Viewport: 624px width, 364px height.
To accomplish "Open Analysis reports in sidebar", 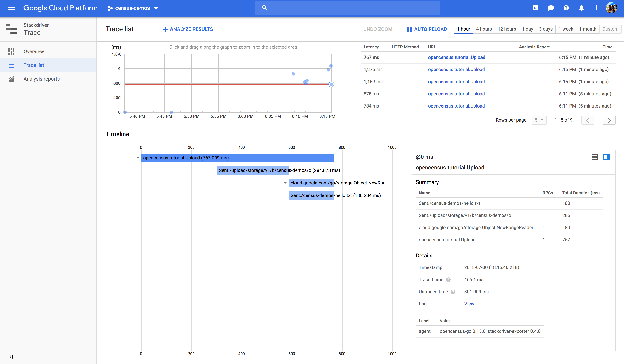I will click(x=41, y=79).
